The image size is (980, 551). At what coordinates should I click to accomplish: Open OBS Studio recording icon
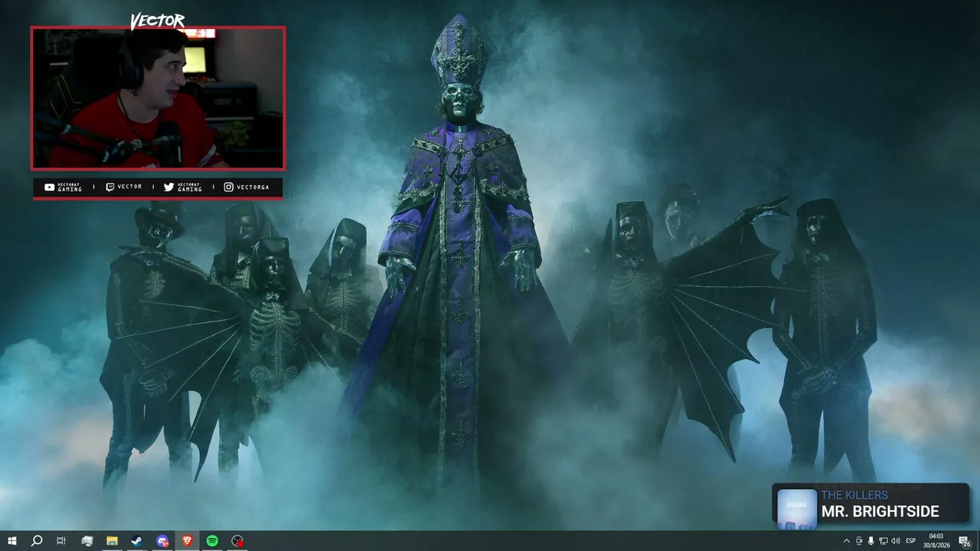click(x=237, y=541)
